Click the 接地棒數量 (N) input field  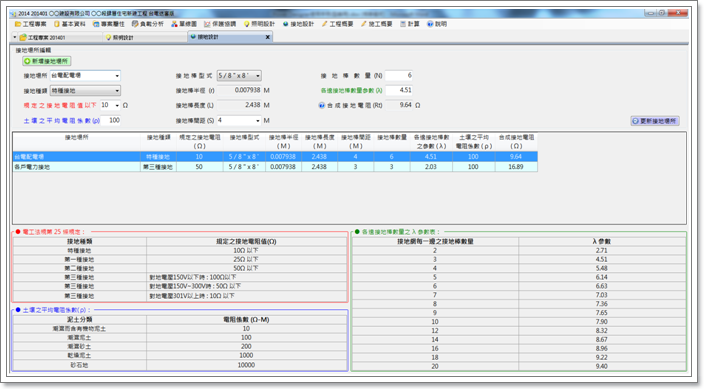coord(399,75)
